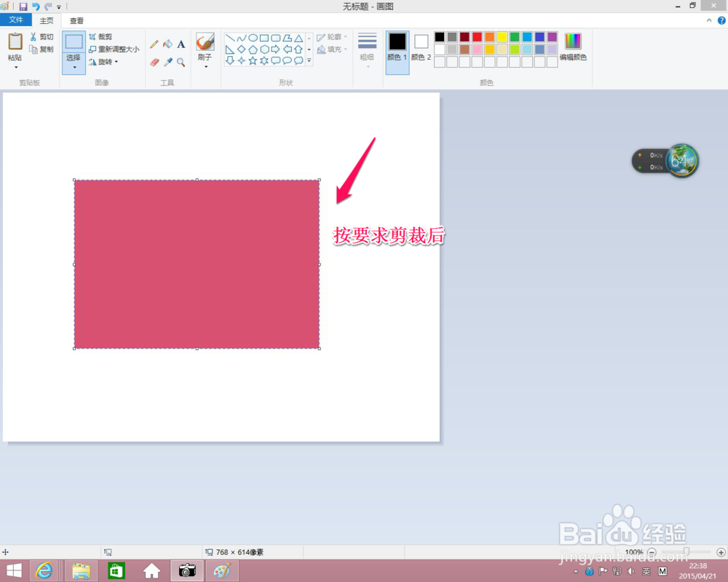
Task: Pick the pink color swatch
Action: coord(478,49)
